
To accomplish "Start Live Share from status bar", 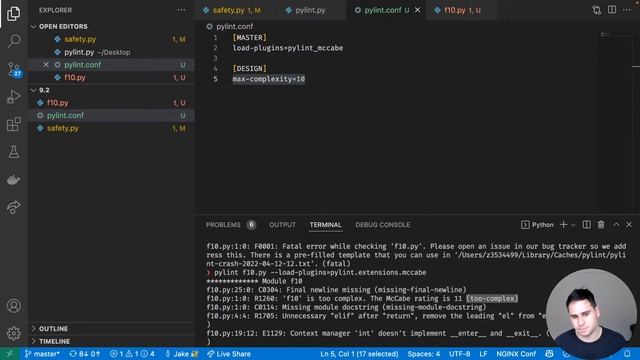I will [x=229, y=354].
